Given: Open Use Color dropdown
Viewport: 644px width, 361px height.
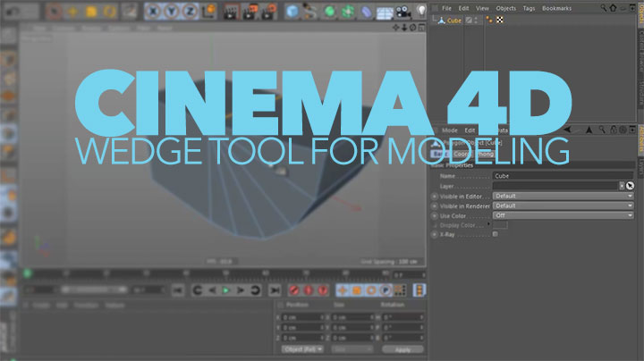Looking at the screenshot, I should coord(563,215).
